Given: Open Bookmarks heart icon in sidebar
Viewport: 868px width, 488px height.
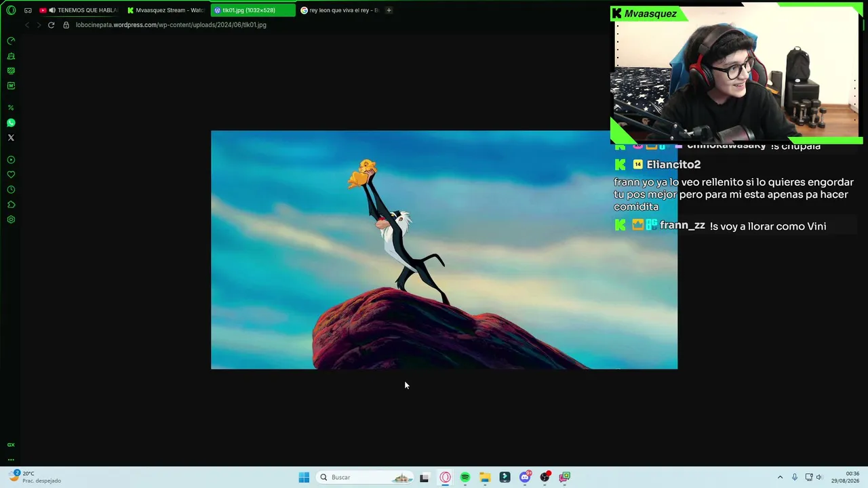Looking at the screenshot, I should (11, 175).
